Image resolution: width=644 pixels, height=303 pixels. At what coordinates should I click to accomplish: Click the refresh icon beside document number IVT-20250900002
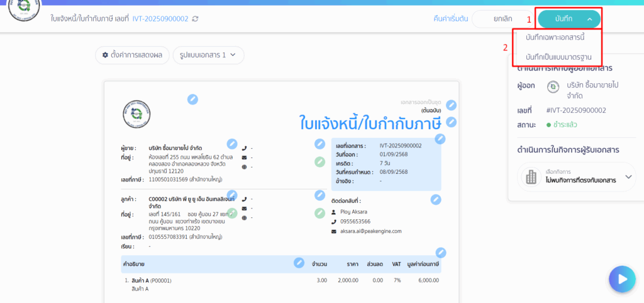(x=196, y=19)
